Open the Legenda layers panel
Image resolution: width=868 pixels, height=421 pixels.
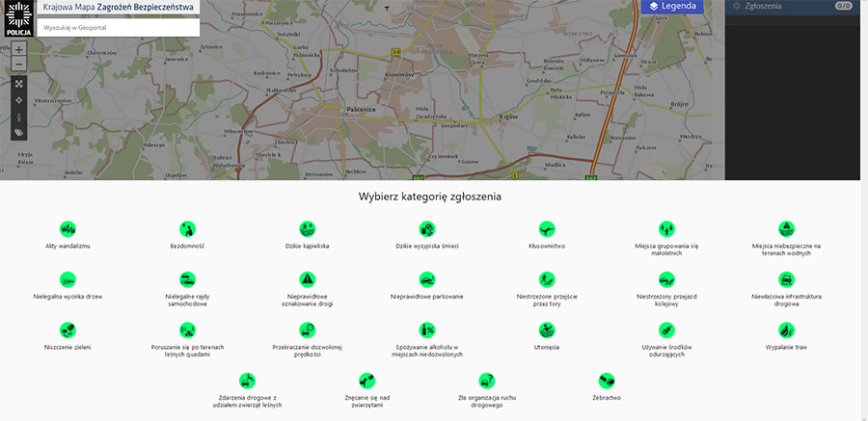672,6
